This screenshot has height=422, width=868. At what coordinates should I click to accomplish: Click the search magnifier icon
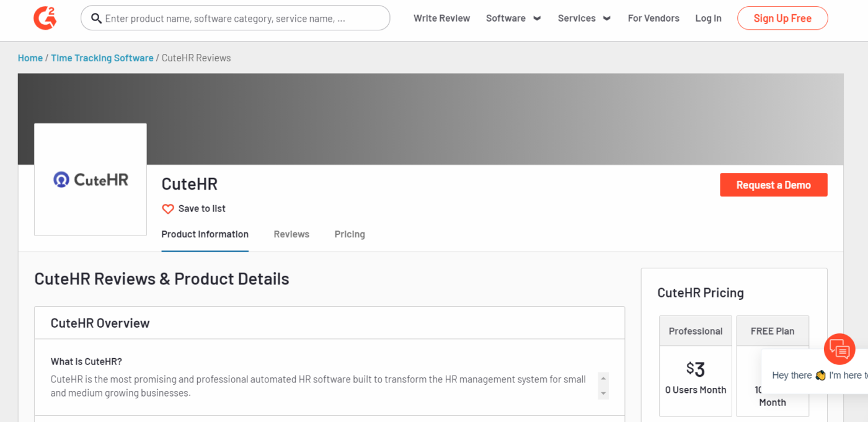point(96,19)
